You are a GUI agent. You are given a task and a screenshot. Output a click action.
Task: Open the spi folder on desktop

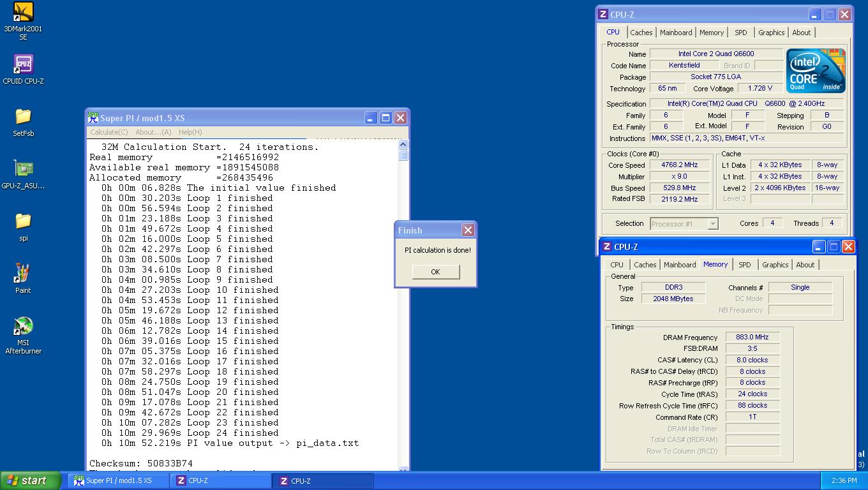click(23, 226)
